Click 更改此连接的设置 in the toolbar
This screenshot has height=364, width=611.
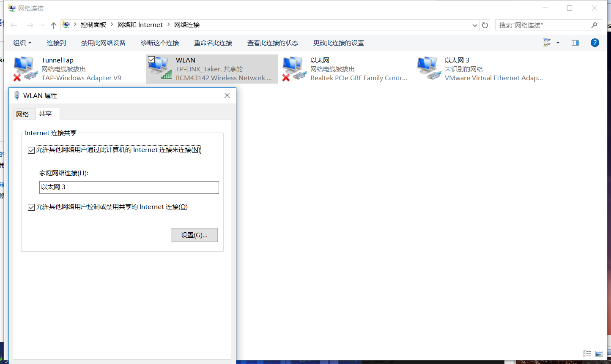tap(339, 43)
